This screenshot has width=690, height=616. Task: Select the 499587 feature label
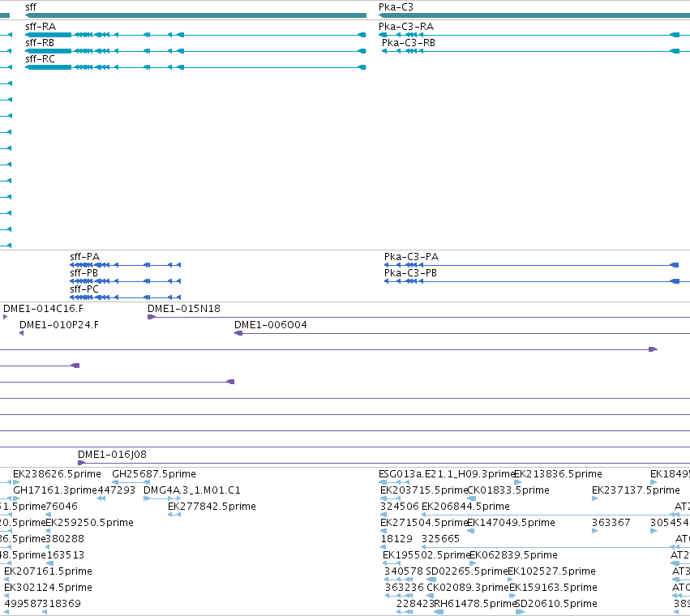24,604
